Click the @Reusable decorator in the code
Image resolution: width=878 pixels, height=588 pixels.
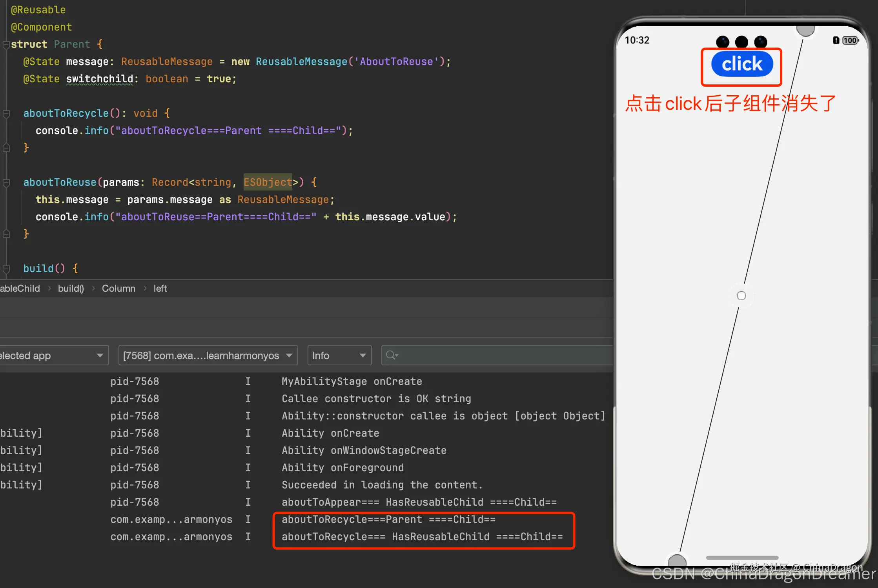[38, 10]
